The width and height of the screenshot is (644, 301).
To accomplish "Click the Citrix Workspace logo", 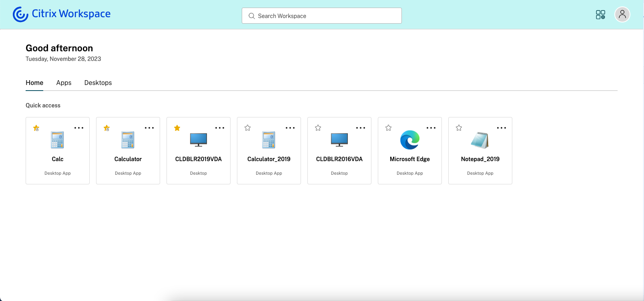I will pyautogui.click(x=62, y=14).
